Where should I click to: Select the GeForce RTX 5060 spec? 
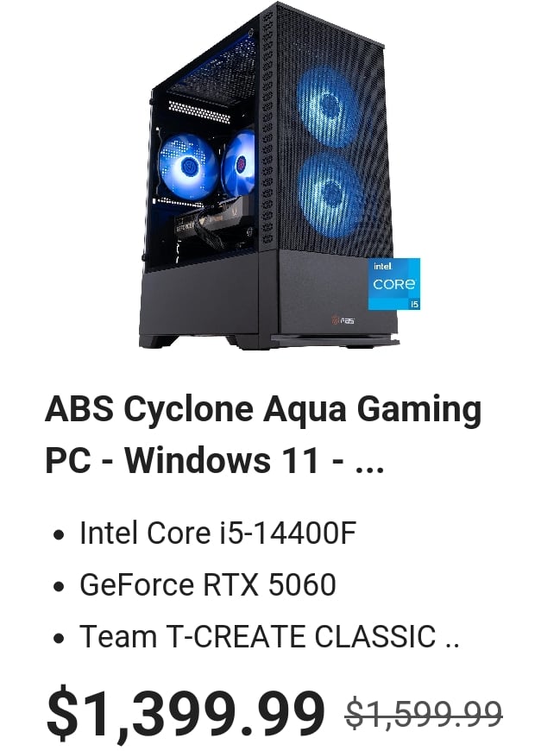coord(208,584)
